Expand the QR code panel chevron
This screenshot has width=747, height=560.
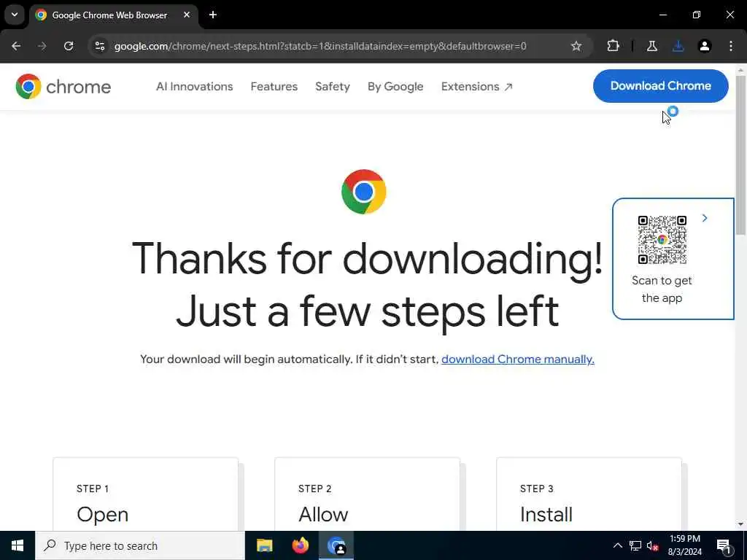point(705,218)
